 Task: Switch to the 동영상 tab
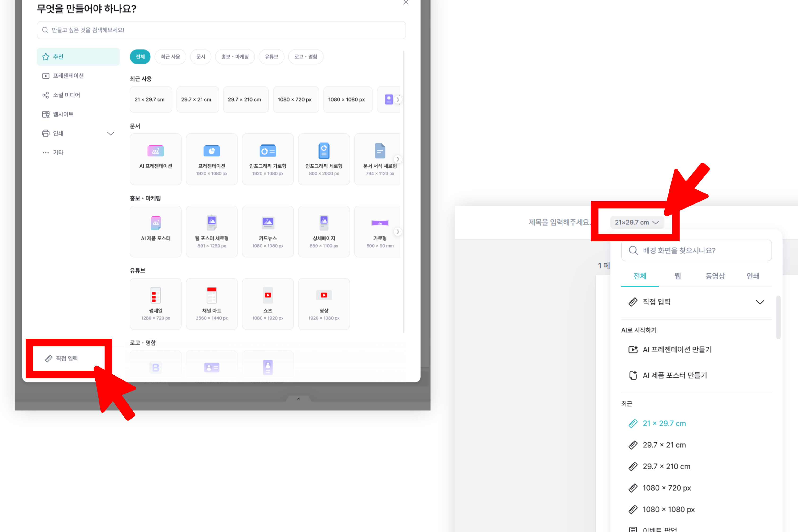tap(715, 276)
